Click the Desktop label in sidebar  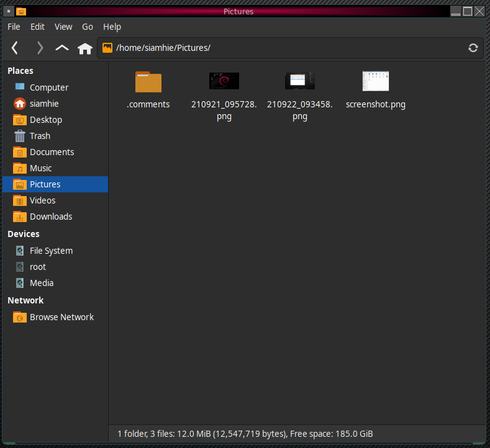pyautogui.click(x=46, y=120)
